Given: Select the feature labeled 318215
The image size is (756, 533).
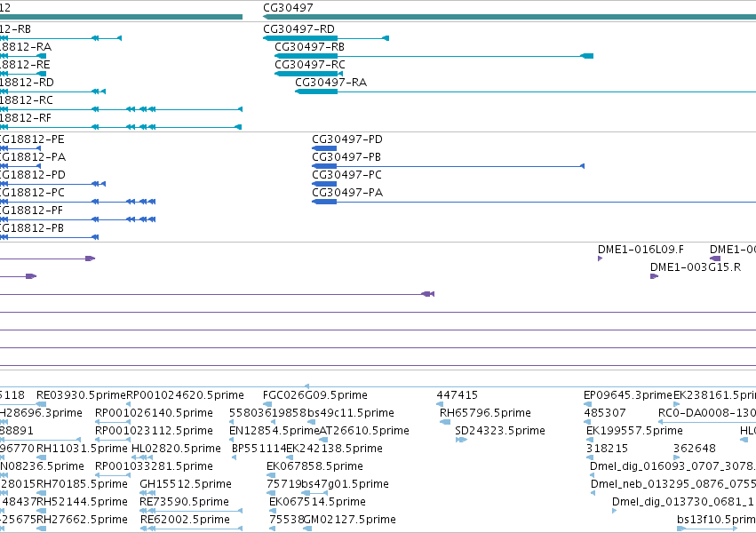Looking at the screenshot, I should pyautogui.click(x=607, y=449).
